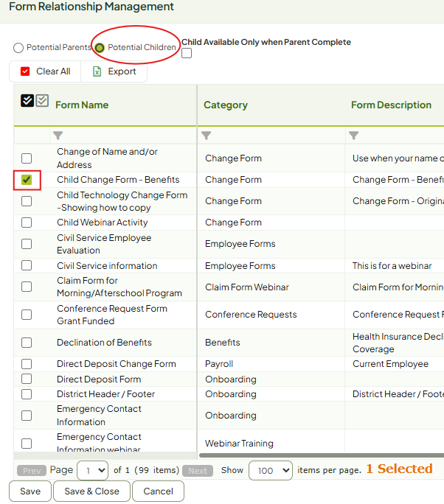The height and width of the screenshot is (504, 444).
Task: Check Emergency Contact Information webinar row
Action: [27, 444]
